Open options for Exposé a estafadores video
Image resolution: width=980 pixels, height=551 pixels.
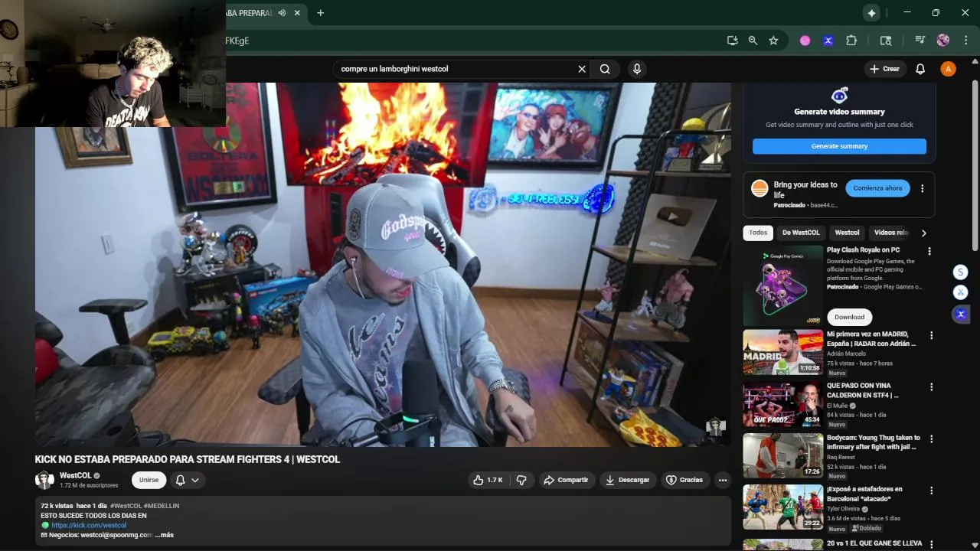pyautogui.click(x=931, y=491)
